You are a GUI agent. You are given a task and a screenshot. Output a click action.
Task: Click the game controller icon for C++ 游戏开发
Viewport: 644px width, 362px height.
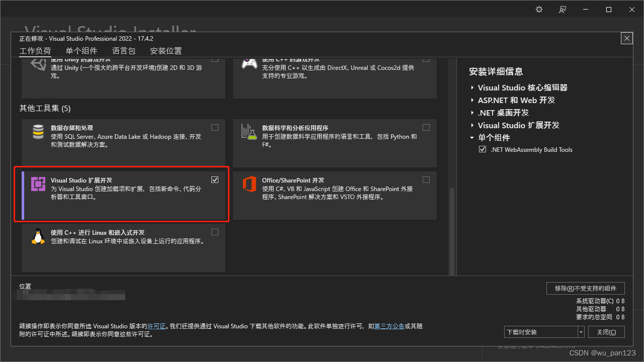[250, 64]
